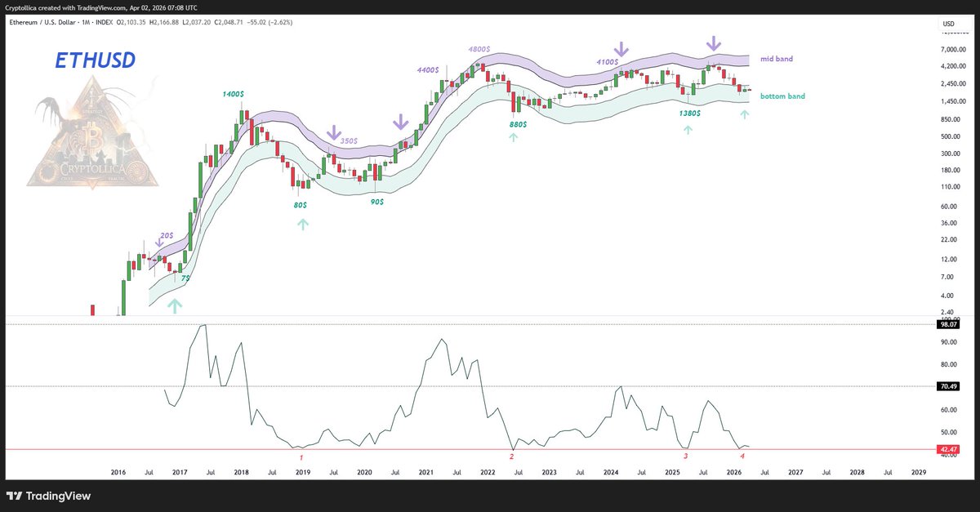Click the 80$ low annotation
The height and width of the screenshot is (512, 980).
click(301, 205)
